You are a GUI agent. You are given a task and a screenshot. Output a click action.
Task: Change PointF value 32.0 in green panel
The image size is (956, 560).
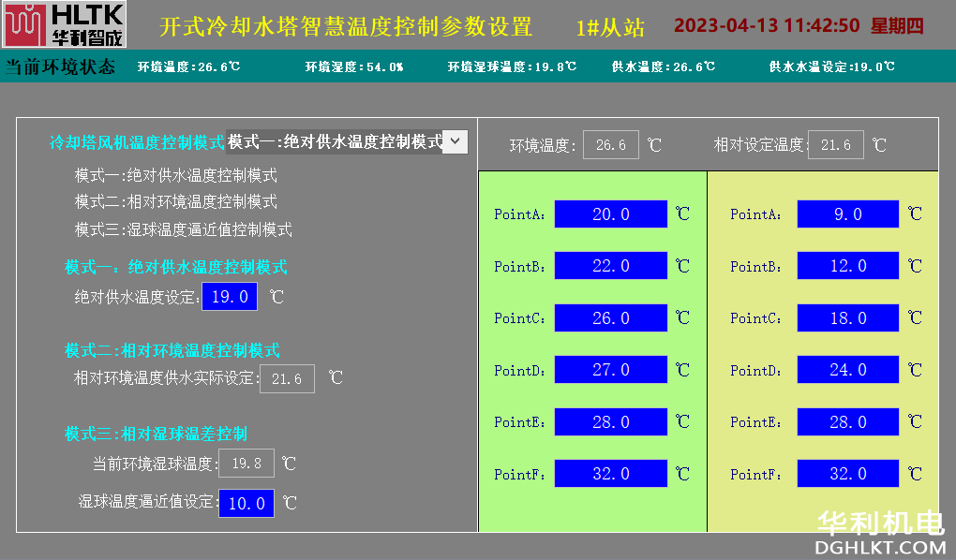tap(611, 474)
